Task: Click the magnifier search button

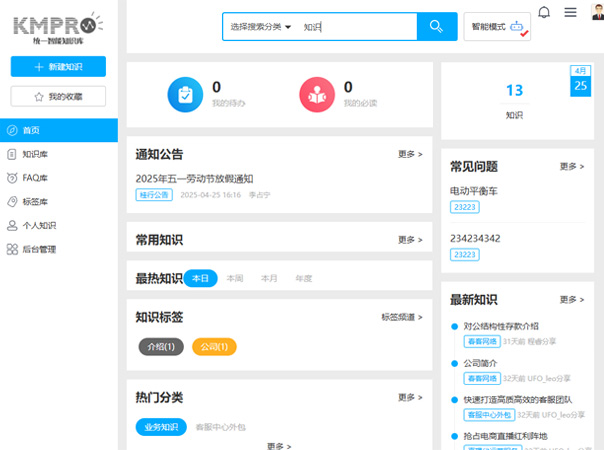Action: (x=436, y=27)
